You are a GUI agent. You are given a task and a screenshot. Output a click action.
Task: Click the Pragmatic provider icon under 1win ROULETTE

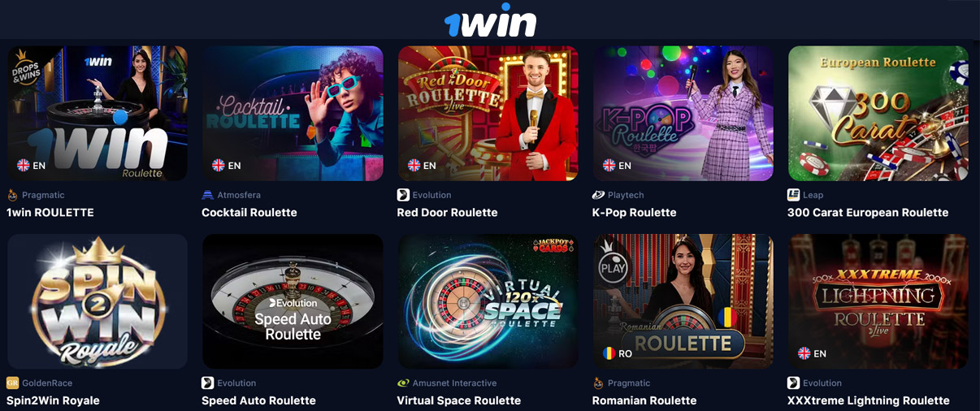pyautogui.click(x=12, y=195)
